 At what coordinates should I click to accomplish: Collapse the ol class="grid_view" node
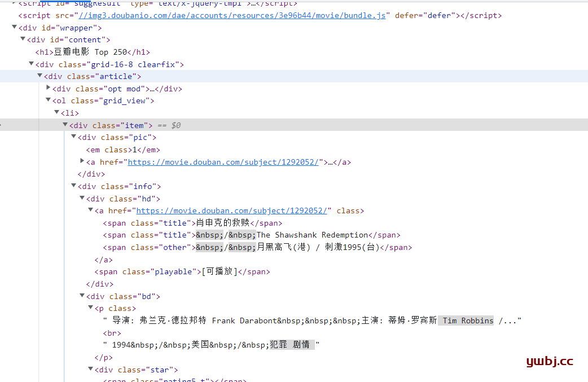click(x=48, y=100)
